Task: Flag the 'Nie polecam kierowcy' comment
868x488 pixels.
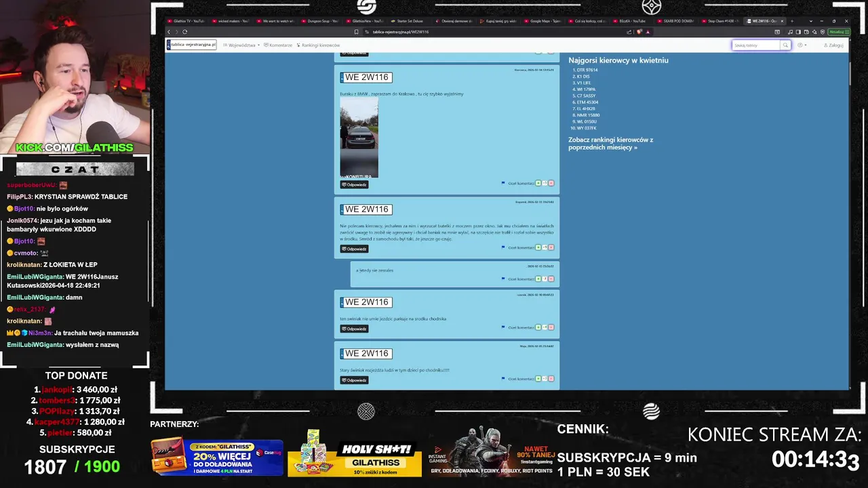Action: pyautogui.click(x=503, y=247)
